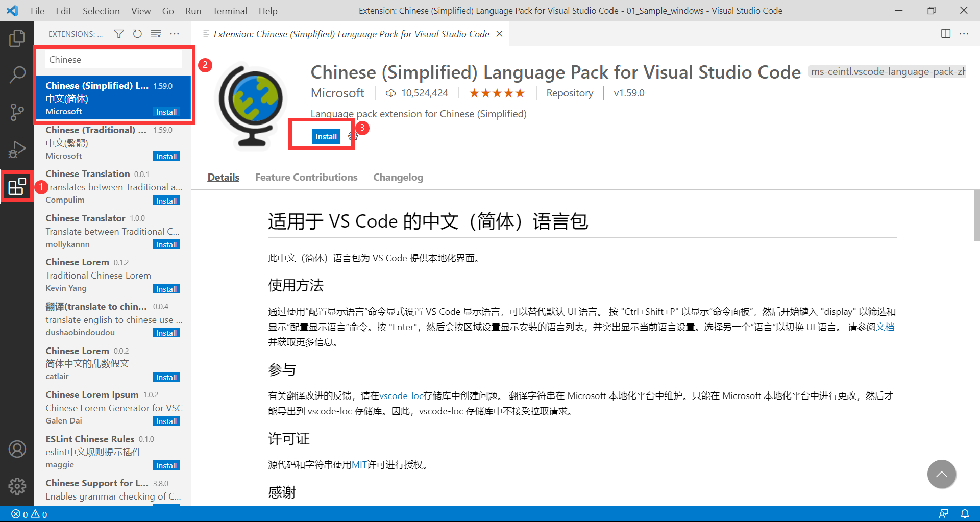Open editor More Actions ellipsis

964,34
